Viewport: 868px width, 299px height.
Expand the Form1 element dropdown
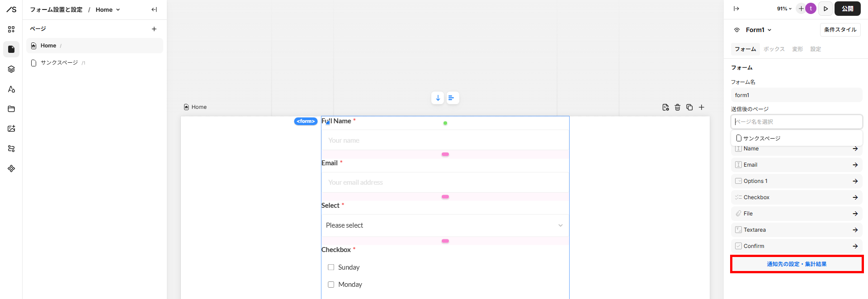pyautogui.click(x=759, y=30)
